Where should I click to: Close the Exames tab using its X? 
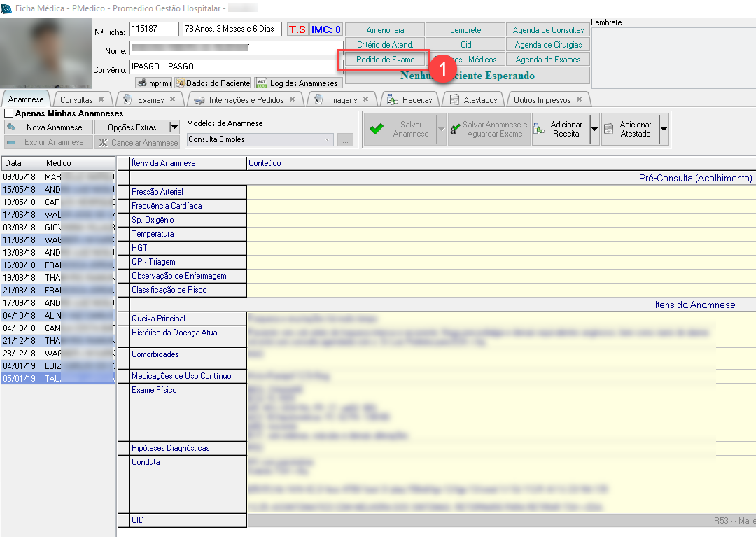pyautogui.click(x=172, y=100)
